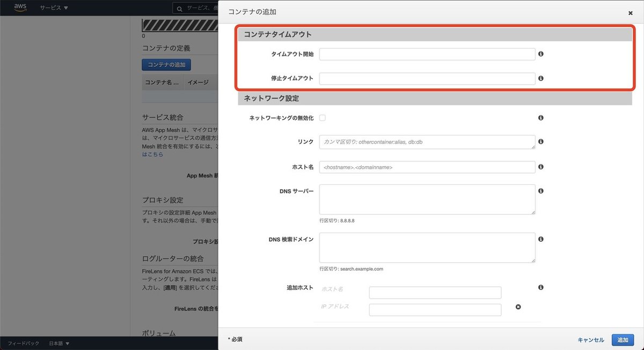The image size is (644, 350).
Task: Click the コンテナ名 column header
Action: (x=163, y=83)
